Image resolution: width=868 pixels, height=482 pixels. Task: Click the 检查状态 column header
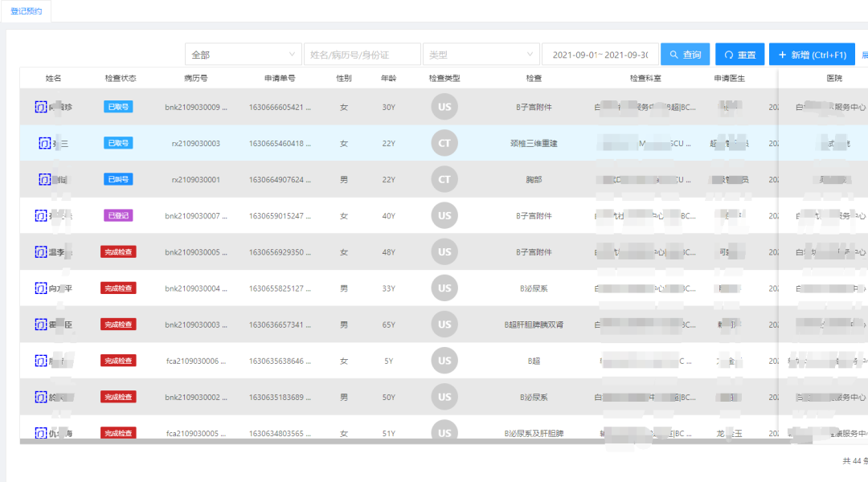pyautogui.click(x=121, y=79)
